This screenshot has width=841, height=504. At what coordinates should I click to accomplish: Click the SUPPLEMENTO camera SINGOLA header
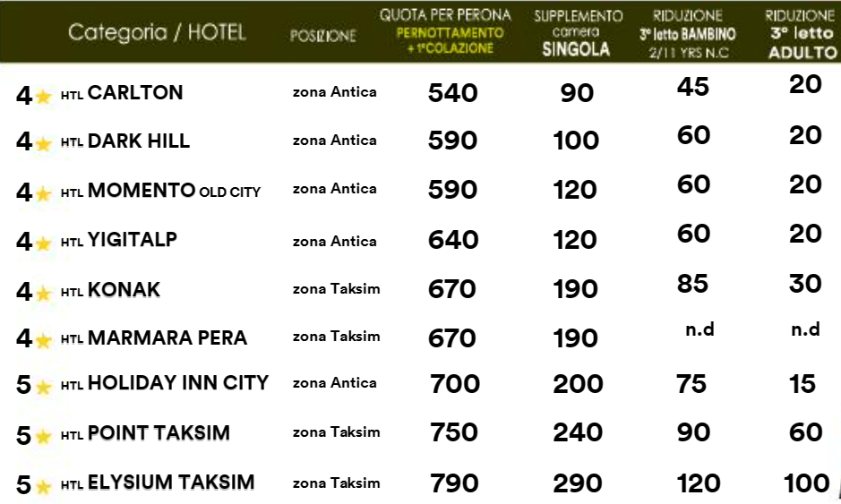577,33
